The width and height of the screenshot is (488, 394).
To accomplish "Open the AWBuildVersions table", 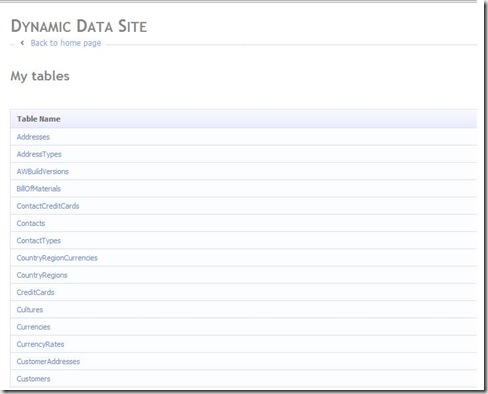I will (43, 172).
